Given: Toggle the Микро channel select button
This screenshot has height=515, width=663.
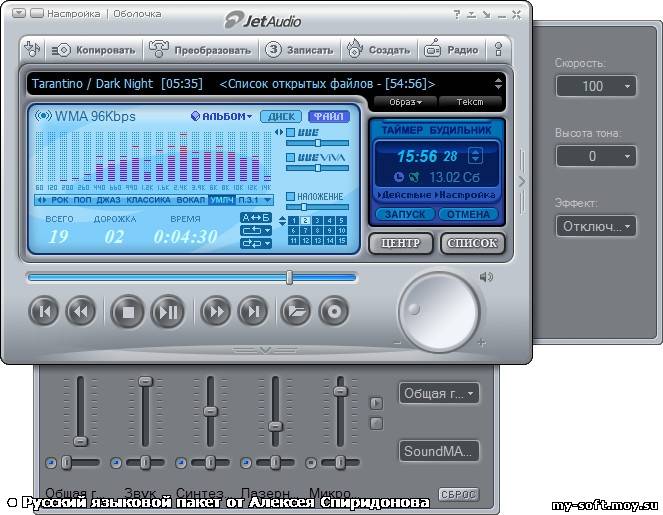Looking at the screenshot, I should 311,463.
